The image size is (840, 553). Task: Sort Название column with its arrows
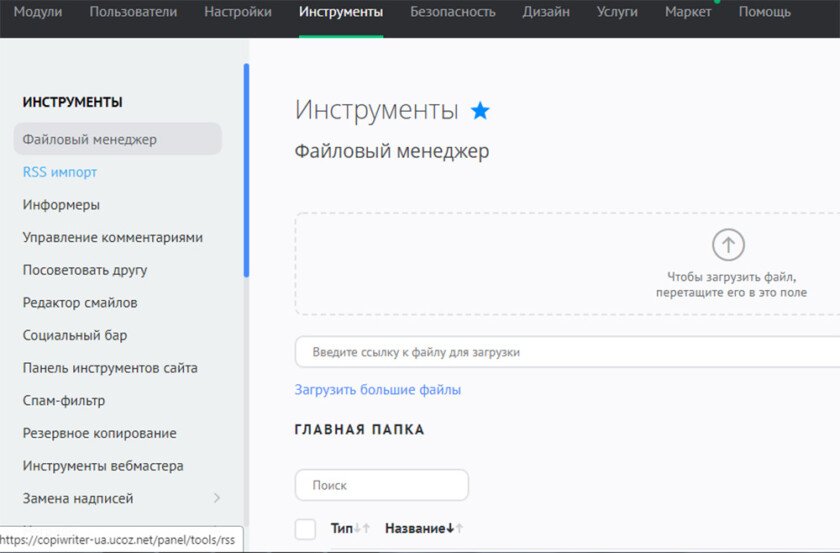click(x=454, y=528)
